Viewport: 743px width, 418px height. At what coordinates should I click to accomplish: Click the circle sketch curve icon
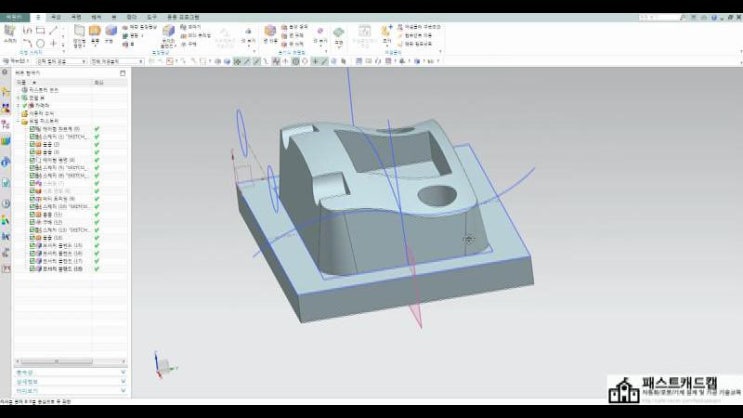pos(38,44)
